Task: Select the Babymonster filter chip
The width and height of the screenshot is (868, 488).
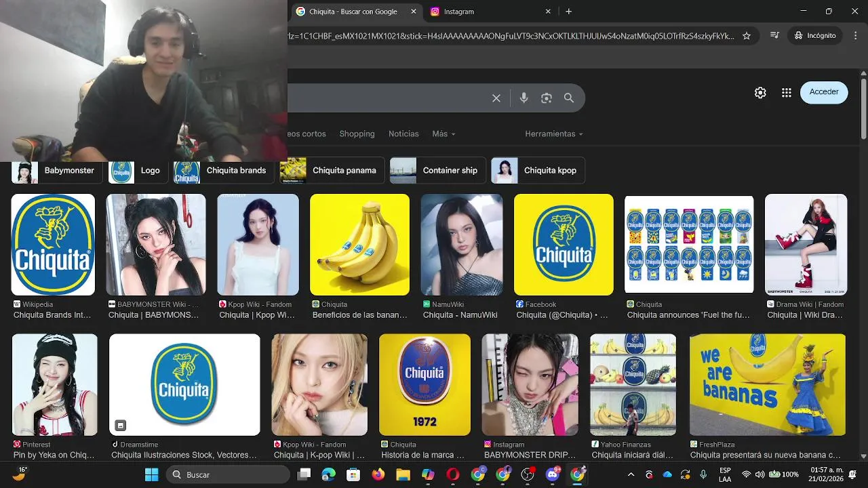Action: point(56,171)
